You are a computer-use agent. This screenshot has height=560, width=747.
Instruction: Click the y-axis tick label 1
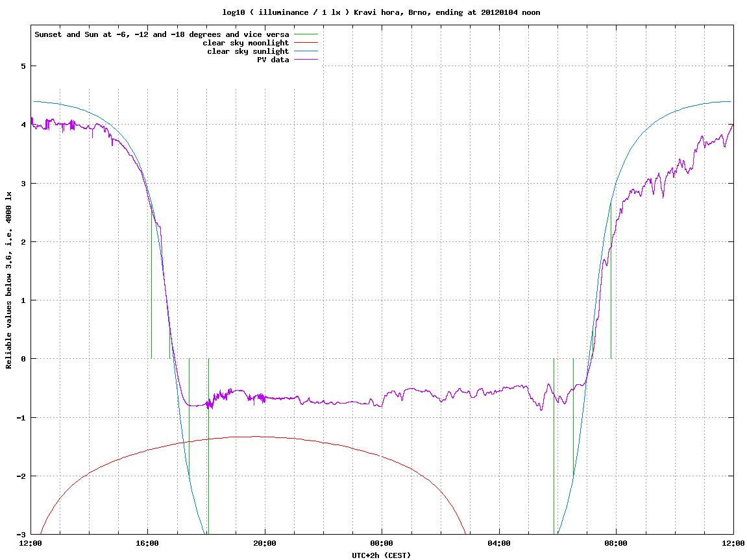pos(23,300)
